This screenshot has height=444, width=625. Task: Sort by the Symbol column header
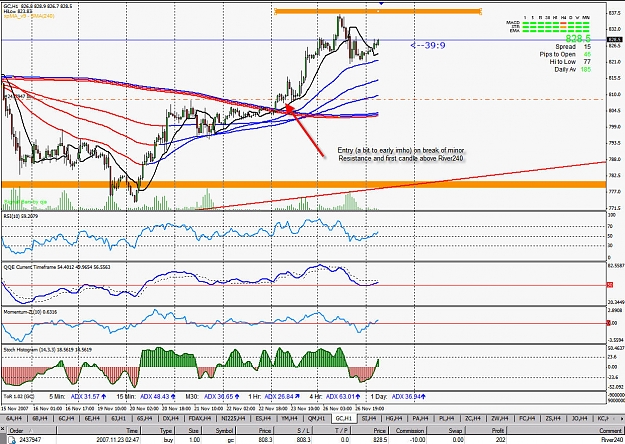click(220, 430)
